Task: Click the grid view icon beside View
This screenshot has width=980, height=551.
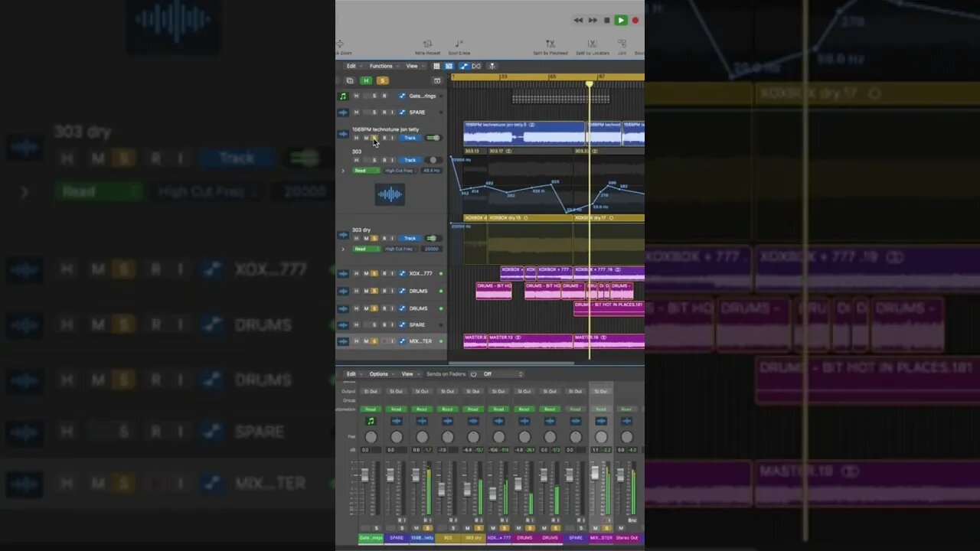Action: [x=436, y=67]
